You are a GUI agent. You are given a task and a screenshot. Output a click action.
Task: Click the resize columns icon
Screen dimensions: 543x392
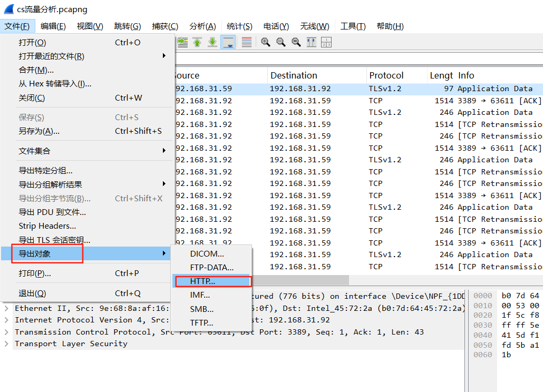click(312, 42)
